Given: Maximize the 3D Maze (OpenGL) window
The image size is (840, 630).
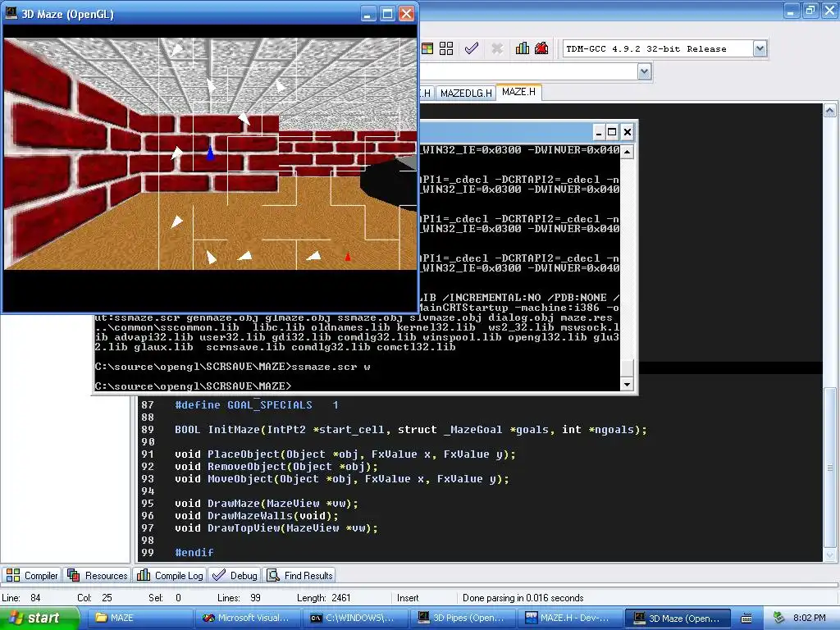Looking at the screenshot, I should (x=387, y=14).
